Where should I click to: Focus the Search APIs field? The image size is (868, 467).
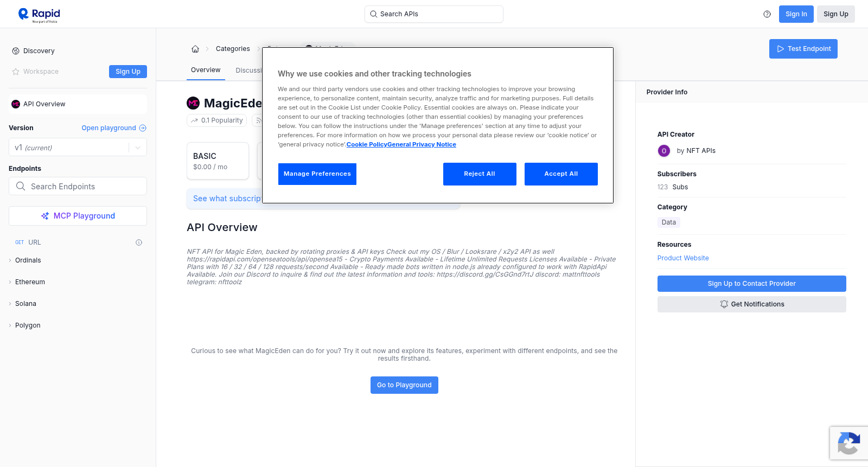(434, 14)
